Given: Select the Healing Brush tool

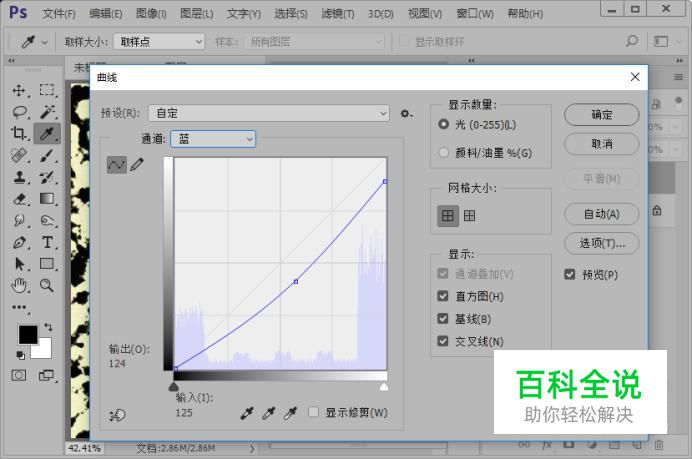Looking at the screenshot, I should point(19,155).
